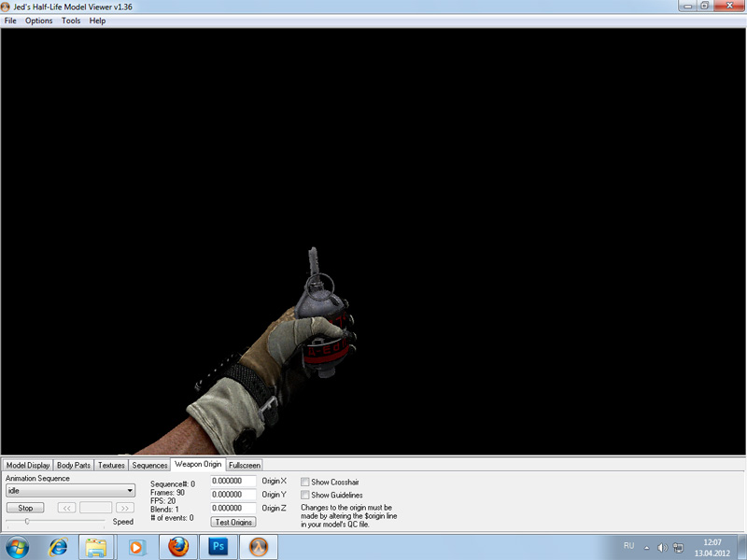Open the Windows Start menu
Viewport: 747px width, 560px height.
point(18,546)
